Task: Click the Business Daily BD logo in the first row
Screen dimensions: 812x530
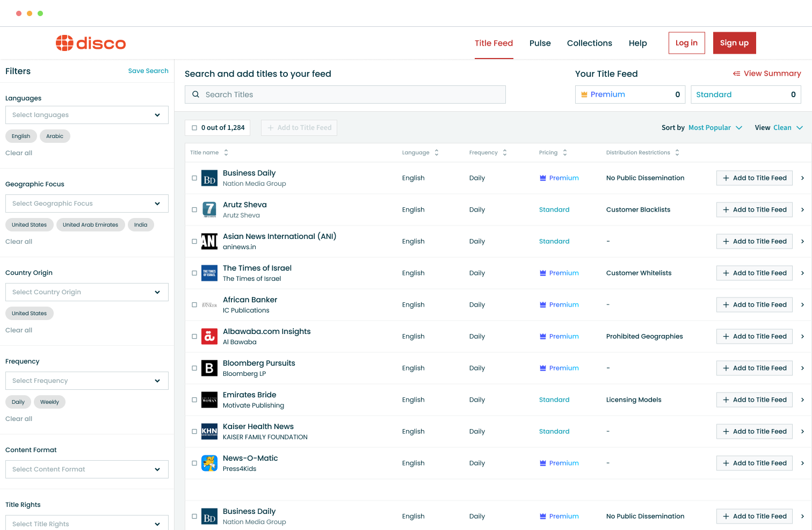Action: [x=209, y=178]
